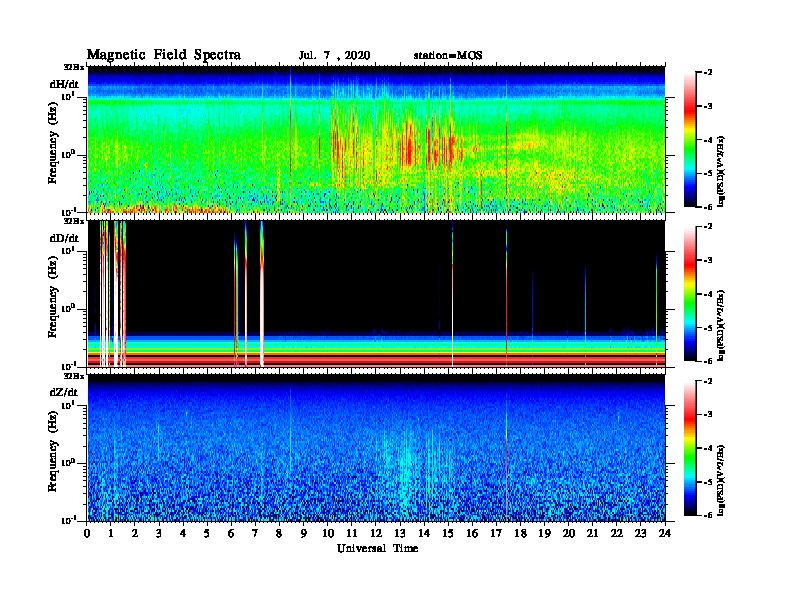Click the "Universal Time" axis title

coord(378,548)
